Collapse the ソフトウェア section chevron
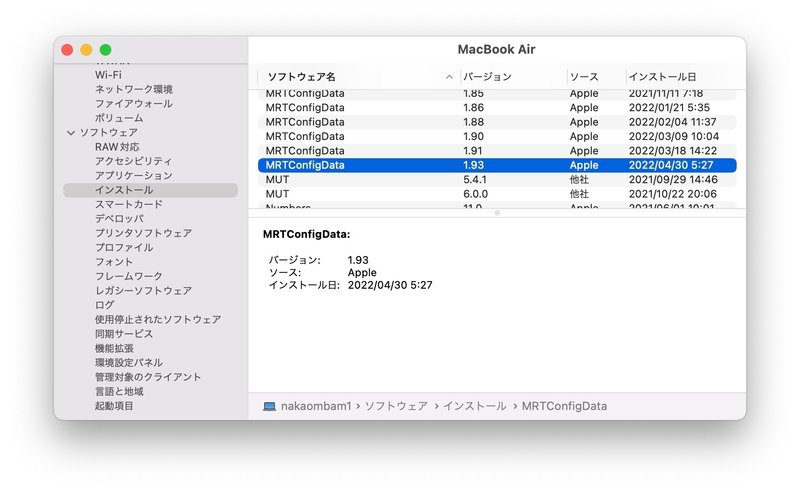 70,133
